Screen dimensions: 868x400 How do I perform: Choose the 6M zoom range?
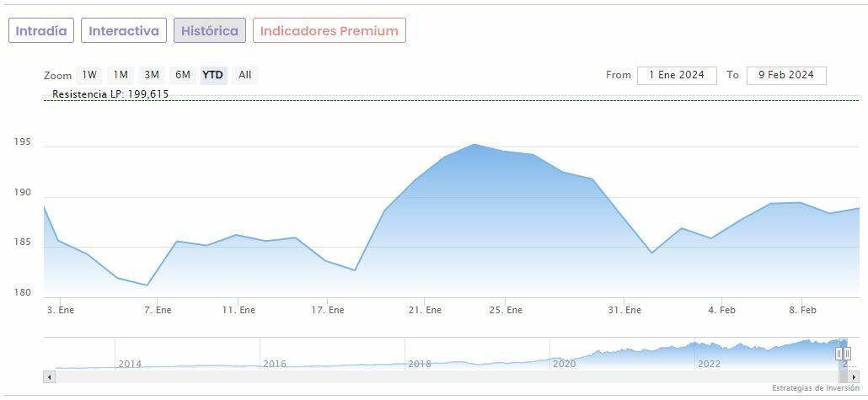click(x=183, y=75)
